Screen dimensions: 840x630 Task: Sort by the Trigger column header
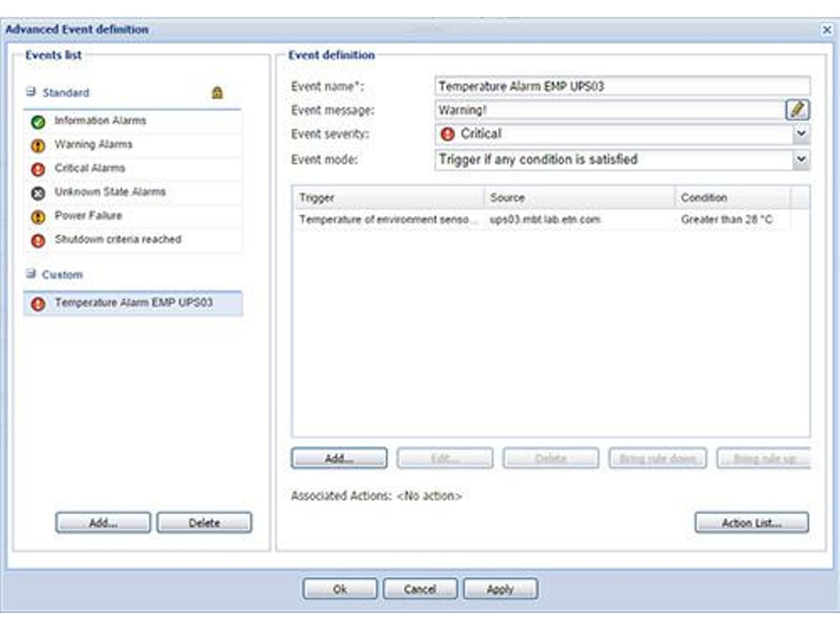point(388,197)
